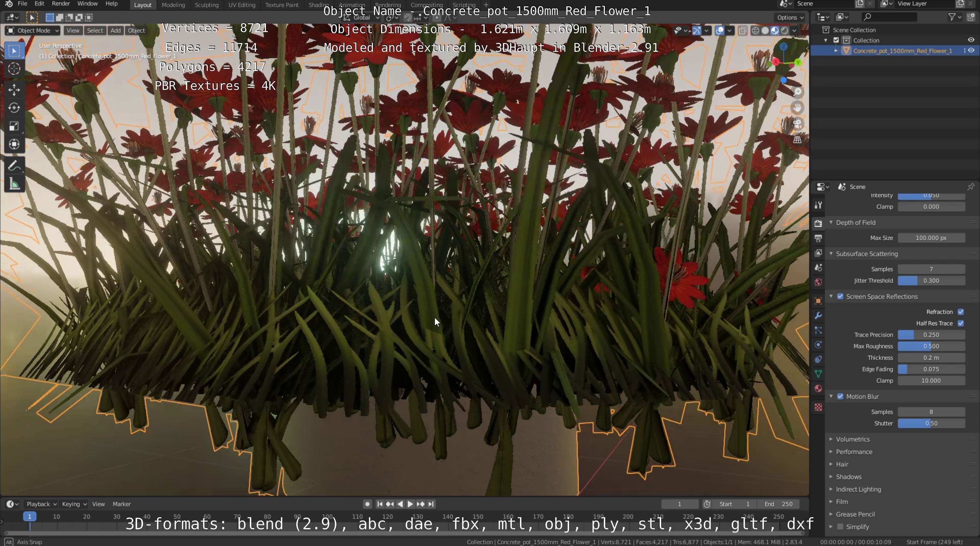Open the Object properties tab

tap(818, 301)
